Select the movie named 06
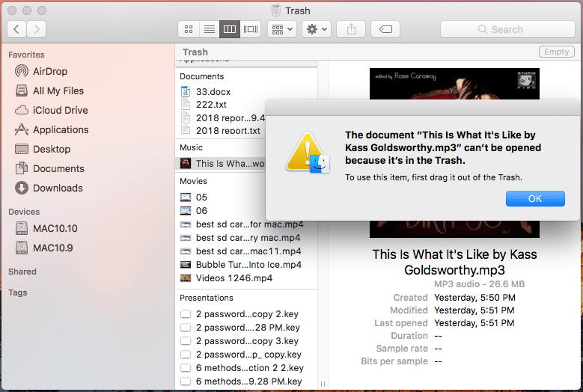 pos(201,211)
